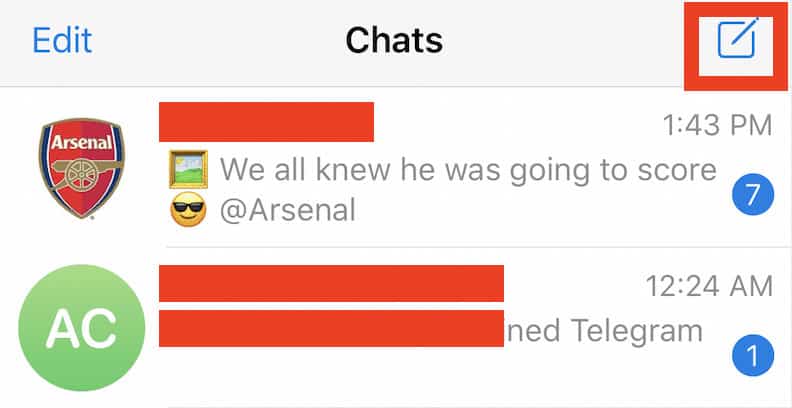Tap the 1:43 PM timestamp

717,125
